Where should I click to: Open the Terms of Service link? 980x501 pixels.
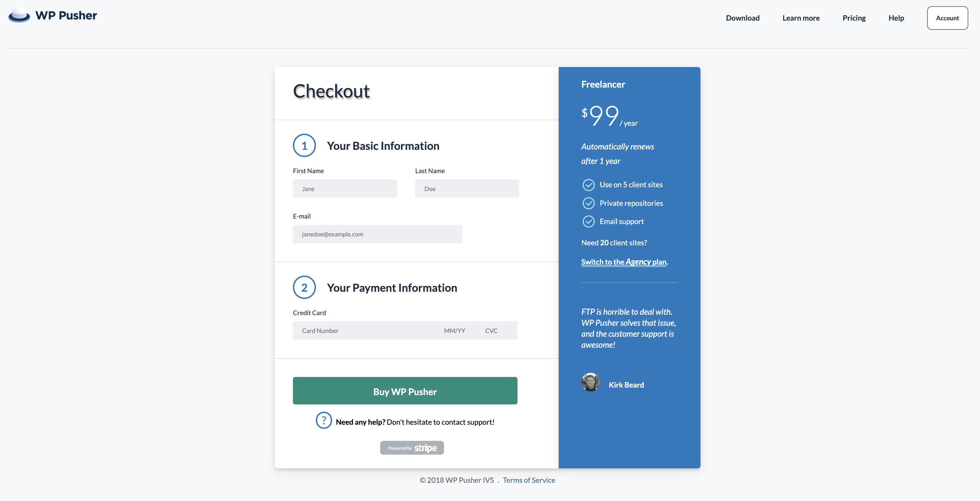click(x=529, y=480)
